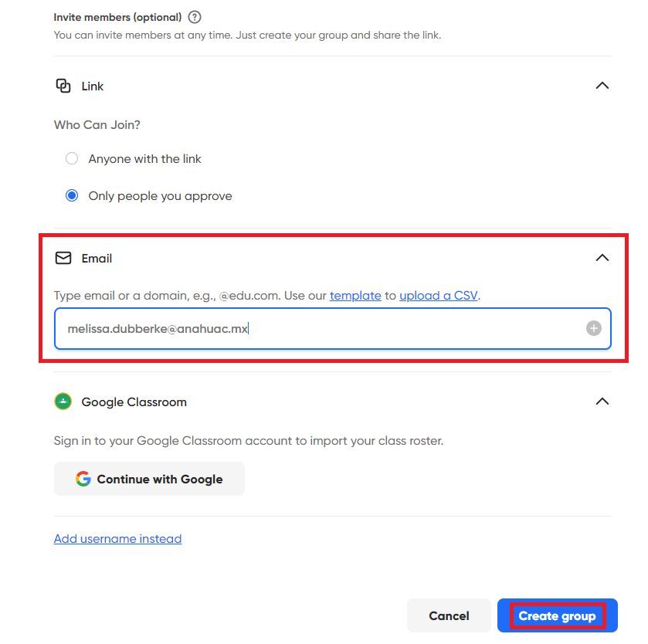Select Only people you approve option

(x=72, y=196)
